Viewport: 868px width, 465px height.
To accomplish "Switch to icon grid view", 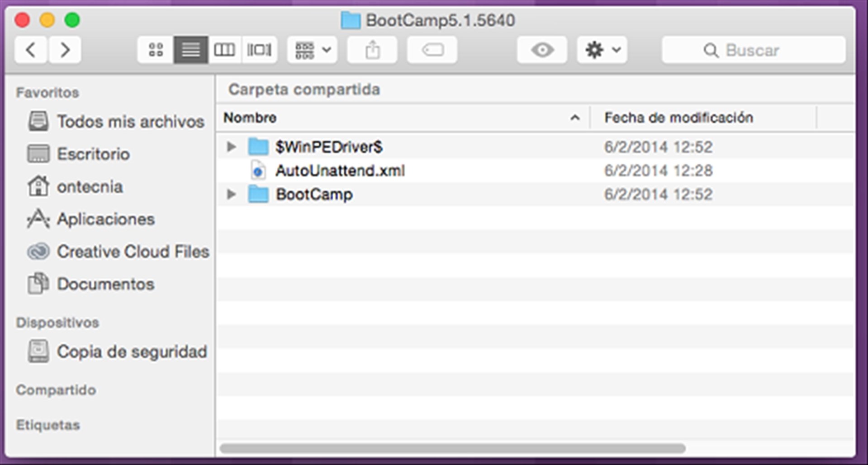I will click(156, 50).
